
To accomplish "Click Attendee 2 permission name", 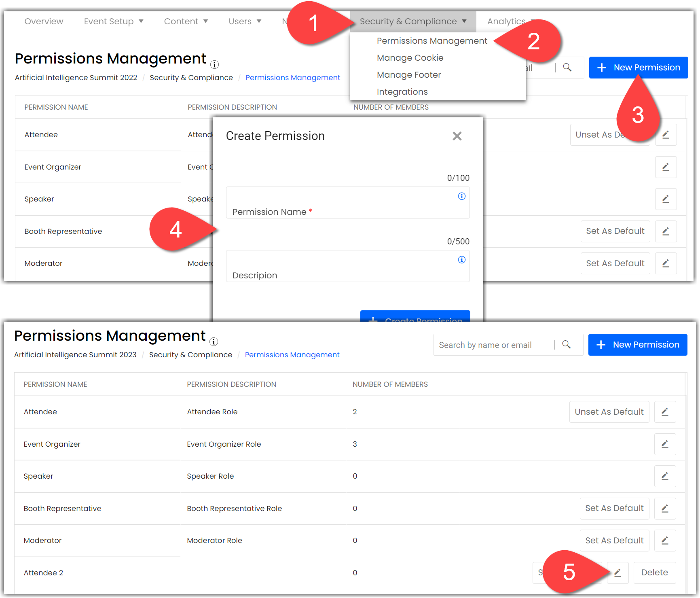I will (x=43, y=573).
